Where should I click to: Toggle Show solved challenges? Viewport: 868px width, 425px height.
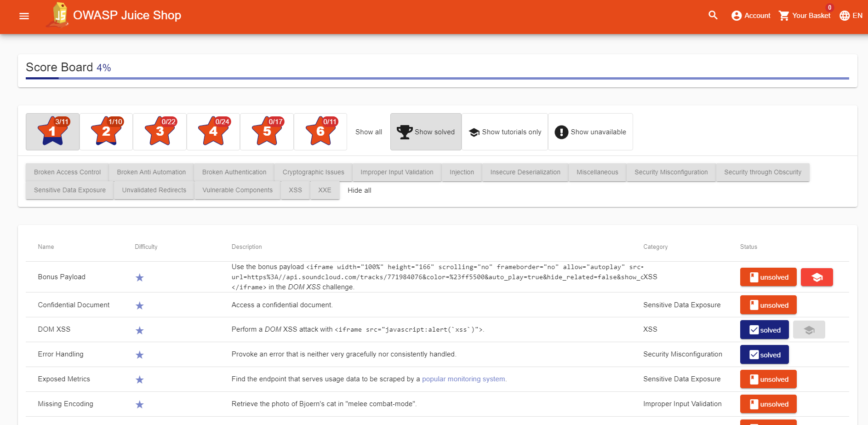pyautogui.click(x=426, y=132)
